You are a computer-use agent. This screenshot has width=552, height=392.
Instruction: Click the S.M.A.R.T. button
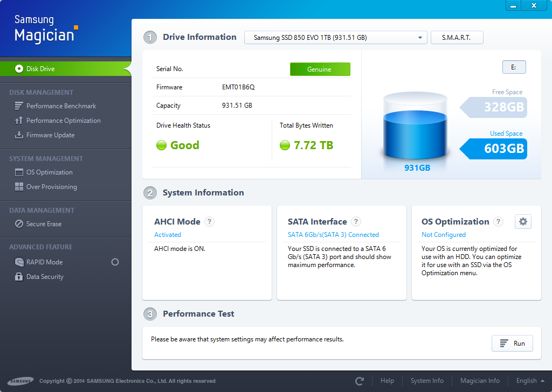click(x=457, y=38)
